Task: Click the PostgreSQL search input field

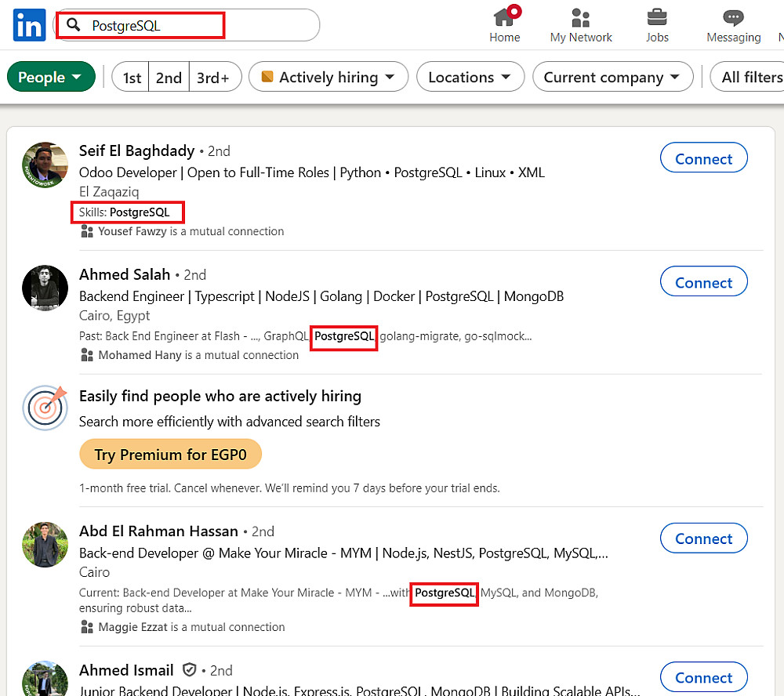Action: click(186, 25)
